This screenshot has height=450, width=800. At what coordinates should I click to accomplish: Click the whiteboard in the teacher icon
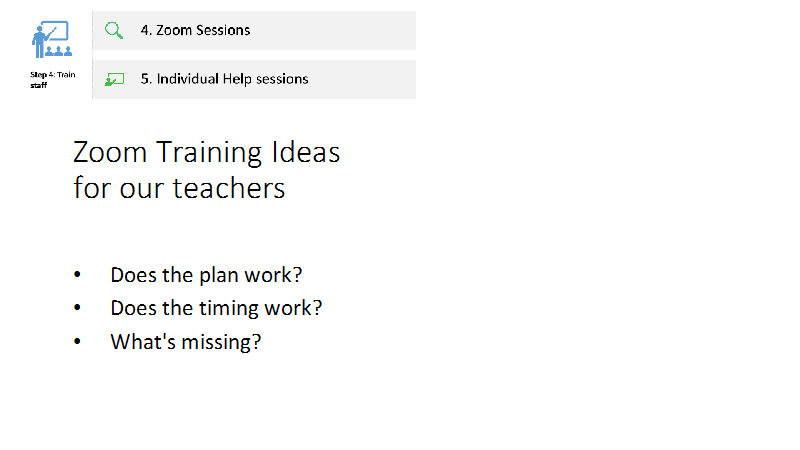point(55,31)
